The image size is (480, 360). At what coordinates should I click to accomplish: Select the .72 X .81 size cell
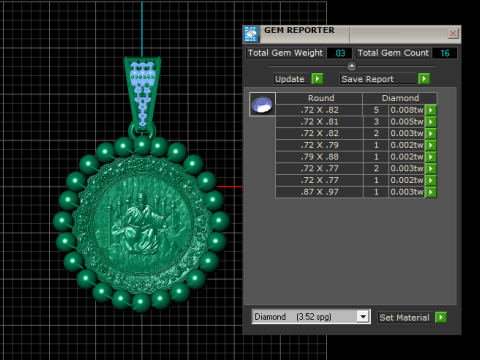[319, 122]
